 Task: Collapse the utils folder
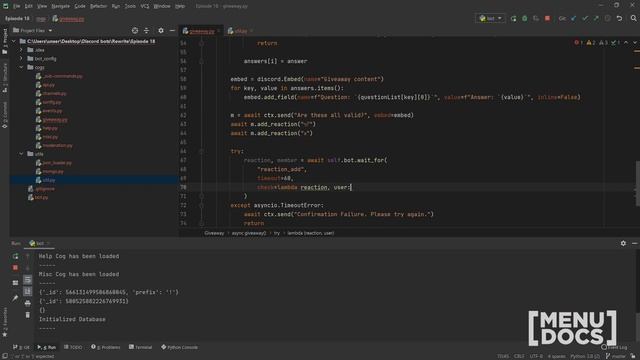[x=22, y=154]
